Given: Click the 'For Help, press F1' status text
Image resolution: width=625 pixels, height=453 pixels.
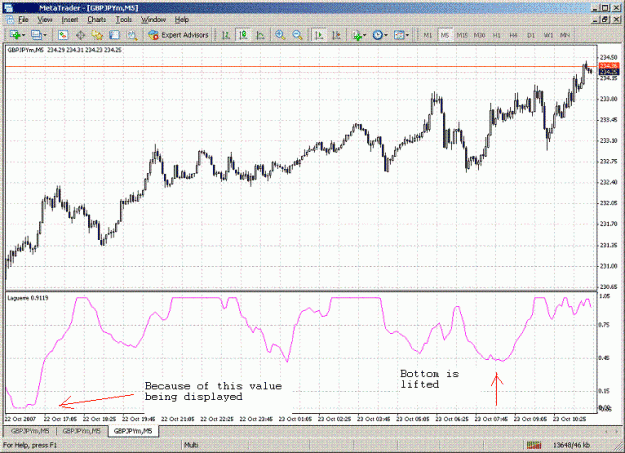Looking at the screenshot, I should (x=30, y=445).
